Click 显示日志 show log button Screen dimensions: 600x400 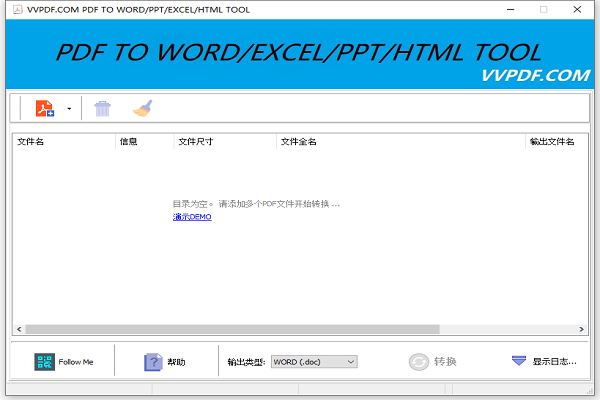click(544, 361)
